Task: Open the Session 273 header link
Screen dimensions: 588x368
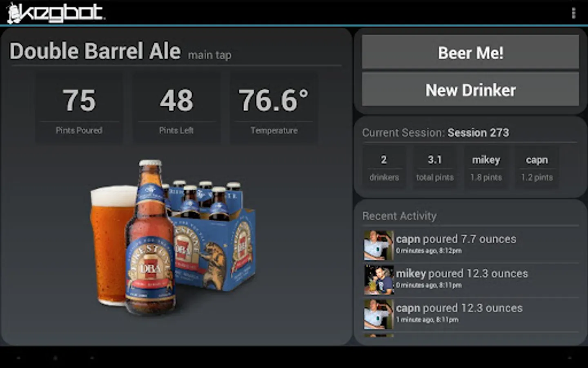Action: 478,133
